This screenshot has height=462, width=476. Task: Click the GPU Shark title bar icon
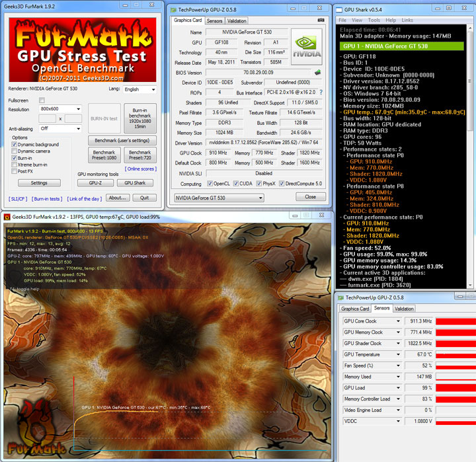click(x=338, y=10)
